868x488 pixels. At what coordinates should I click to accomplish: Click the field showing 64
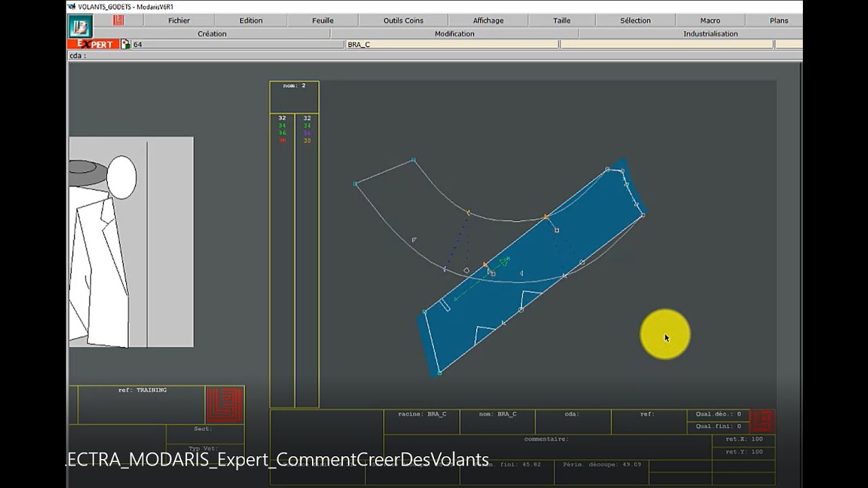click(238, 44)
